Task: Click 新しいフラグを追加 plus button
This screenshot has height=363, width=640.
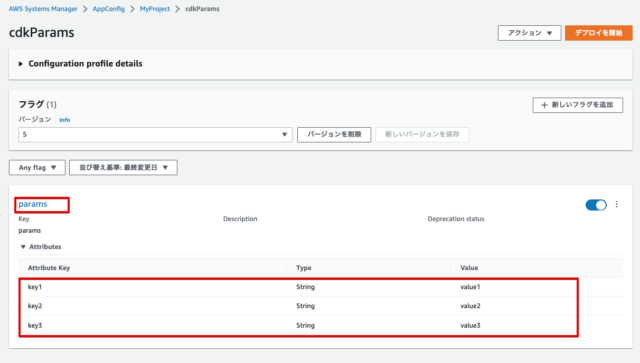Action: (x=578, y=105)
